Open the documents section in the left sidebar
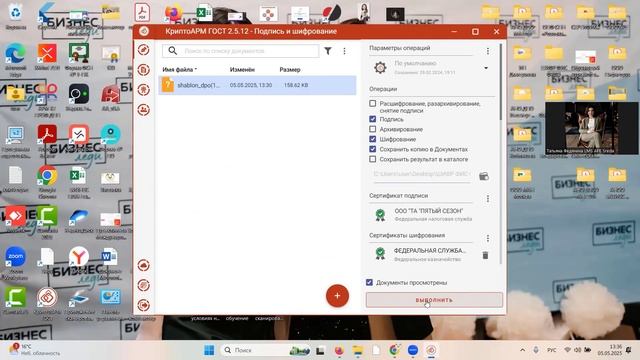The height and width of the screenshot is (360, 640). (x=143, y=70)
